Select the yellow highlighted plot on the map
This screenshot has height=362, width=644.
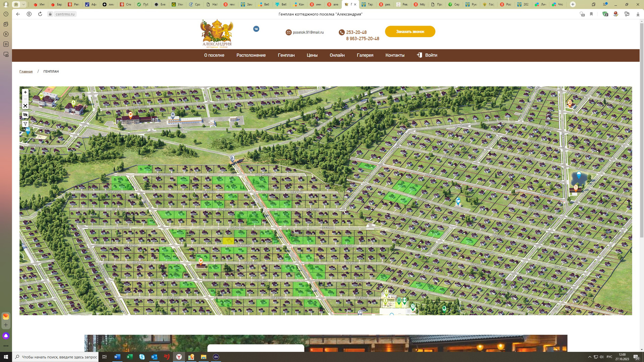[x=228, y=241]
